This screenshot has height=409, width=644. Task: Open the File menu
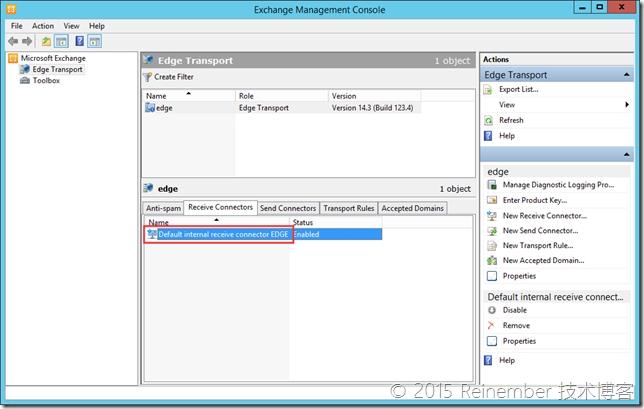(x=17, y=26)
